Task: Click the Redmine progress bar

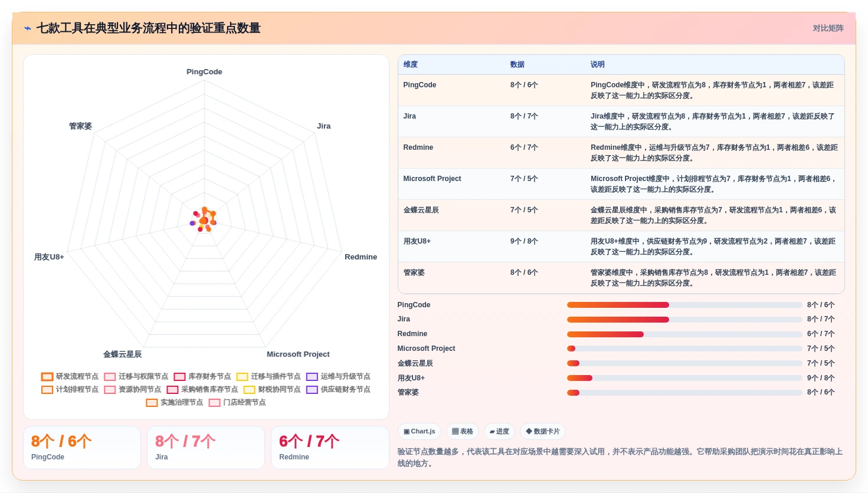Action: [684, 334]
